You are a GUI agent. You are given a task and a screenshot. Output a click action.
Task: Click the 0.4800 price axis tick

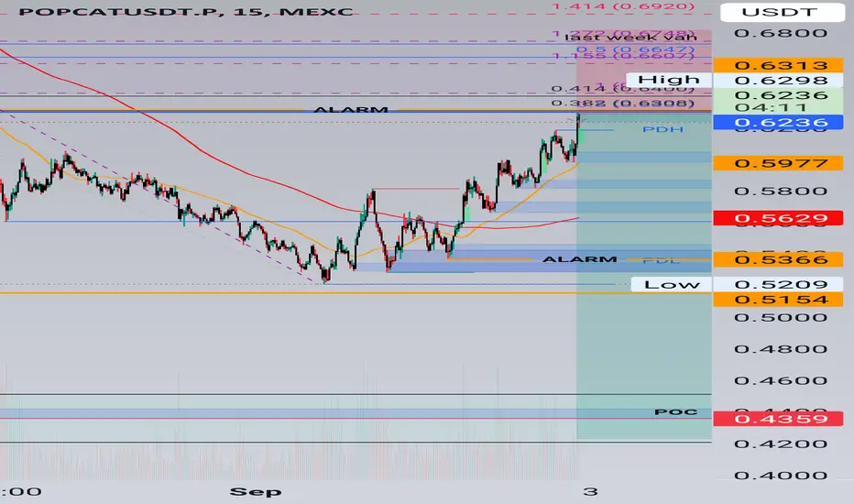[x=781, y=349]
